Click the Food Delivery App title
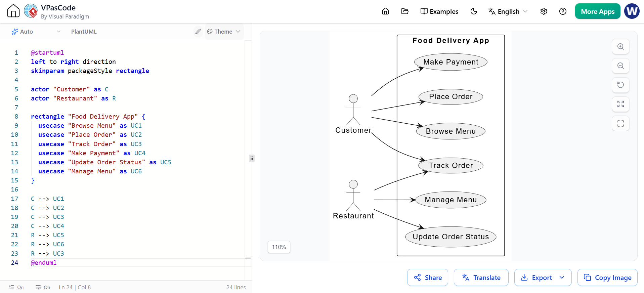This screenshot has width=644, height=293. click(x=451, y=41)
